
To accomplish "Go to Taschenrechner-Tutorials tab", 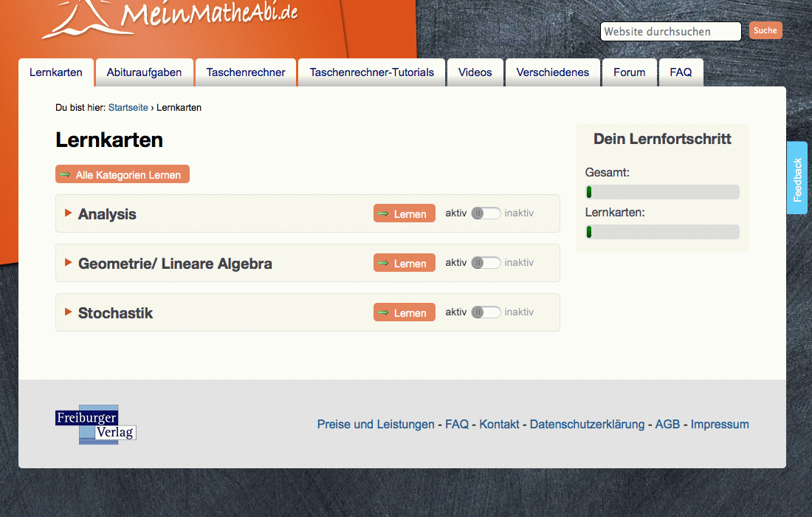I will pos(372,72).
